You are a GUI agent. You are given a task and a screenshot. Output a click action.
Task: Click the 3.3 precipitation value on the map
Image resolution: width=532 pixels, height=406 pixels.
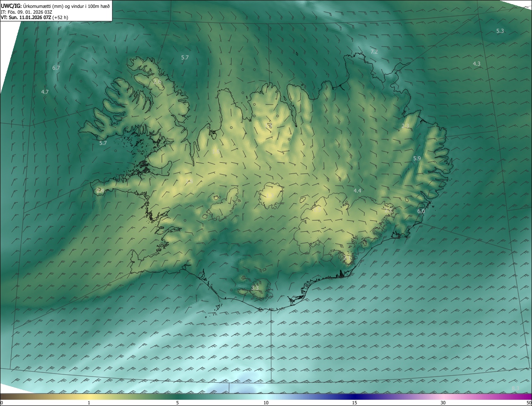[255, 288]
